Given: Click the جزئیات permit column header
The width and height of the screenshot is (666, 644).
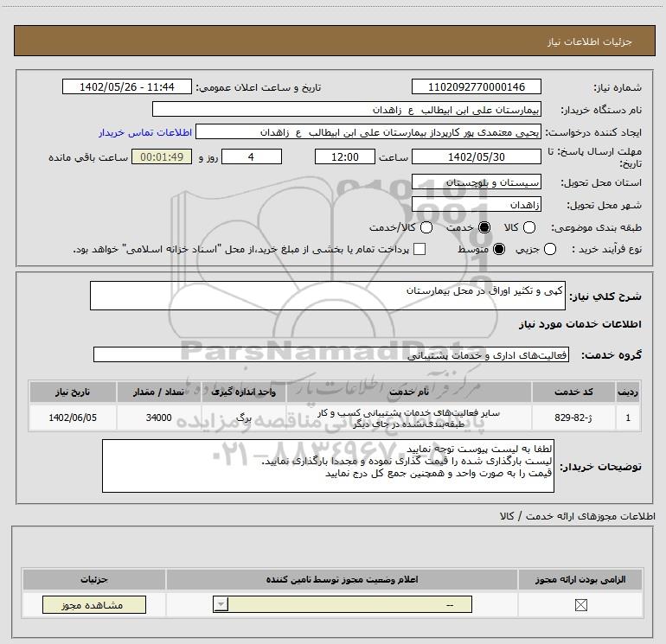Looking at the screenshot, I should [94, 579].
